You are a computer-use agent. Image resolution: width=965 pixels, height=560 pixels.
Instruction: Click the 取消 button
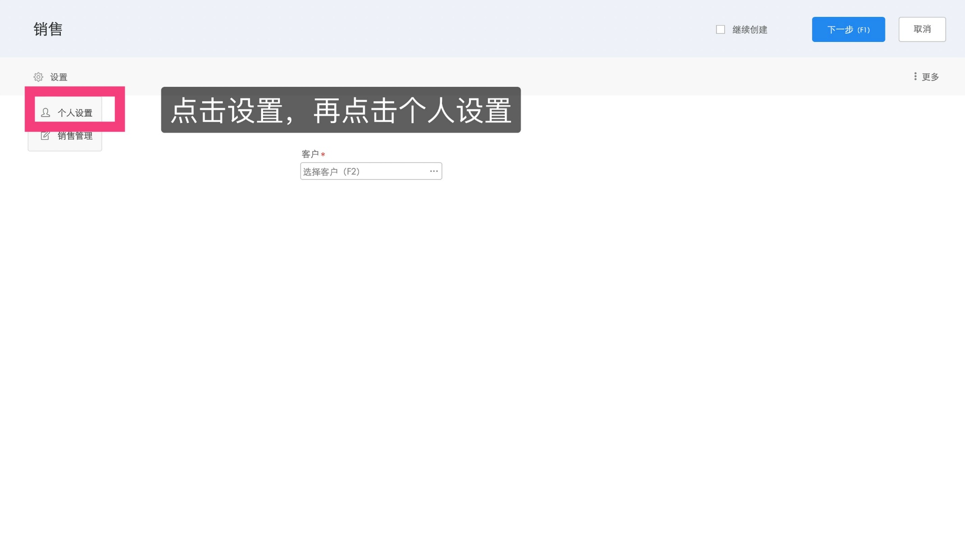tap(922, 29)
